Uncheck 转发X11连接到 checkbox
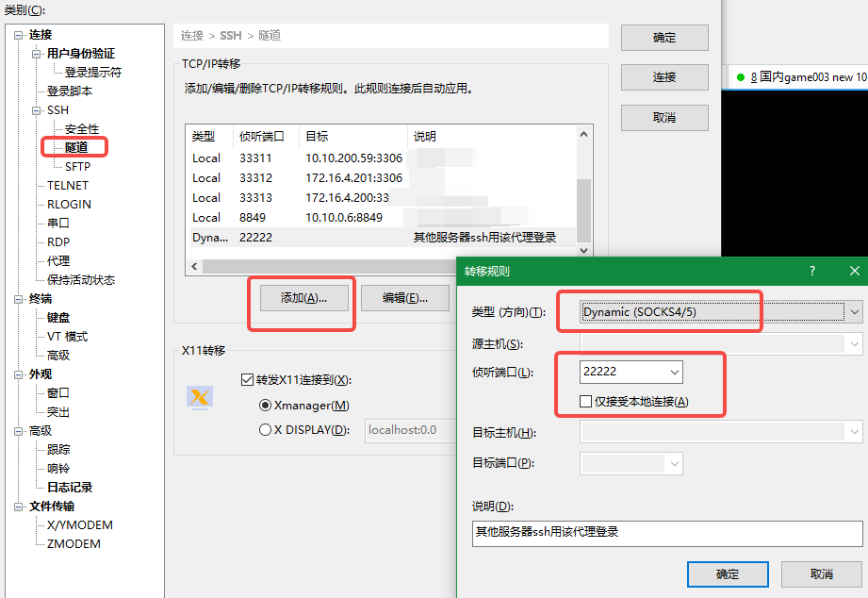The image size is (868, 598). point(248,380)
